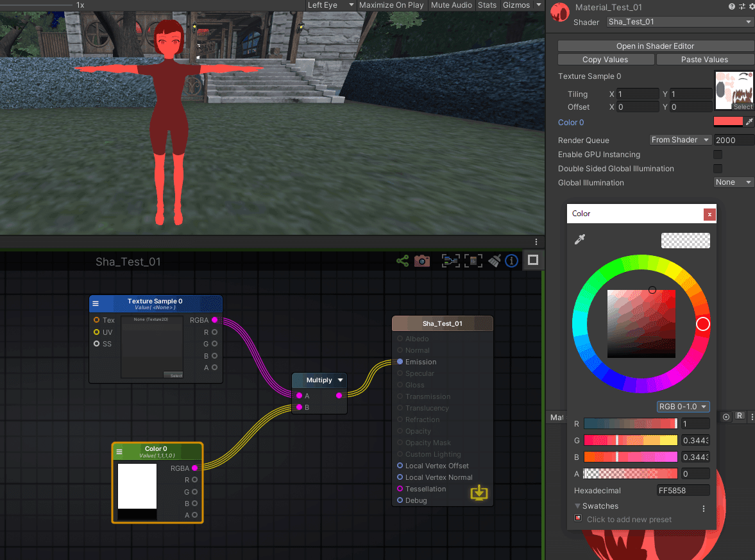Click the maximize shader canvas square icon
The width and height of the screenshot is (755, 560).
(533, 260)
